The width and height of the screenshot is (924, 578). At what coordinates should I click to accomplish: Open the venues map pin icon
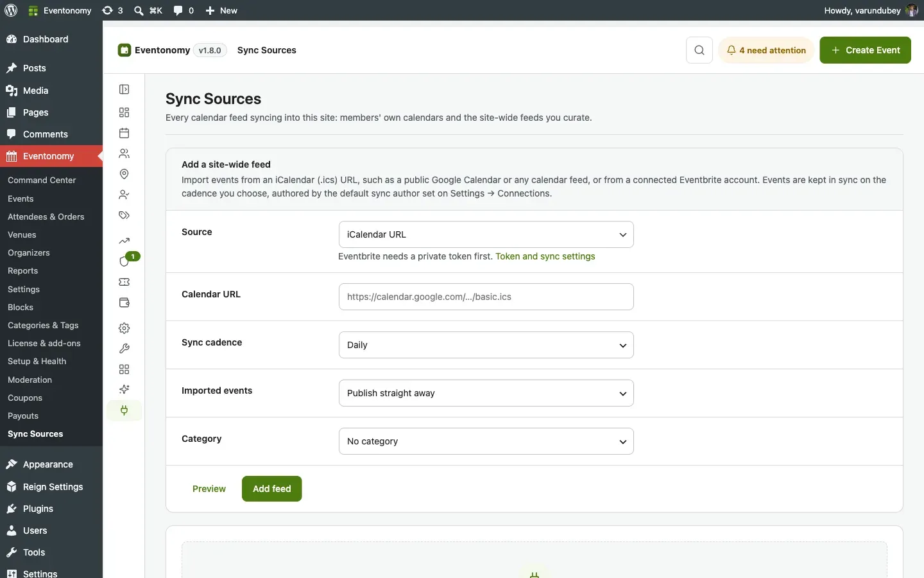click(124, 174)
